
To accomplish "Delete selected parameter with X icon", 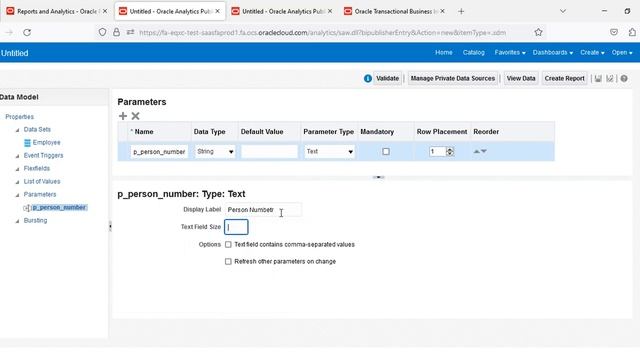I will point(136,116).
